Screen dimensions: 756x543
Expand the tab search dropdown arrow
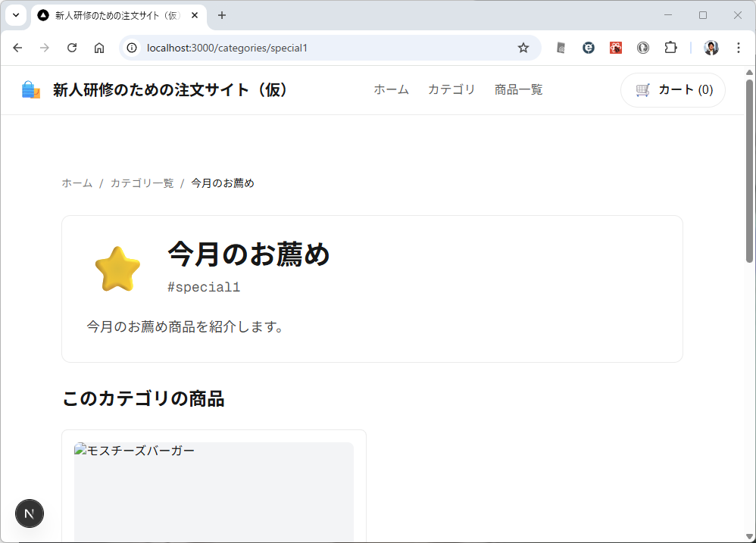15,15
